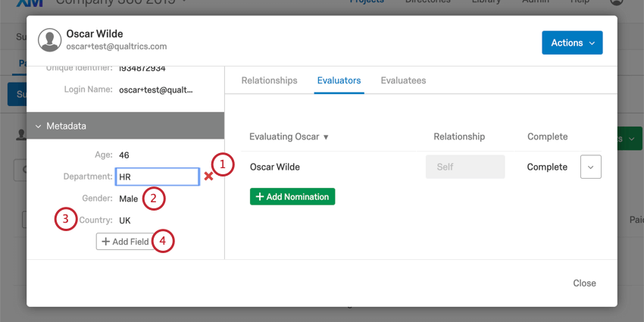Image resolution: width=644 pixels, height=322 pixels.
Task: Click the plus icon on Add Nomination
Action: 259,197
